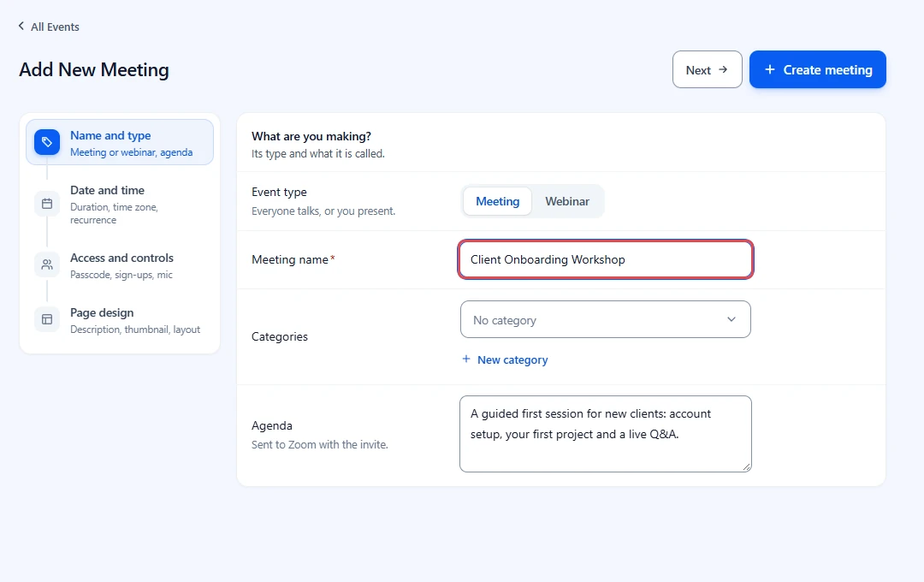The width and height of the screenshot is (924, 582).
Task: Click the plus icon beside New category
Action: tap(466, 359)
